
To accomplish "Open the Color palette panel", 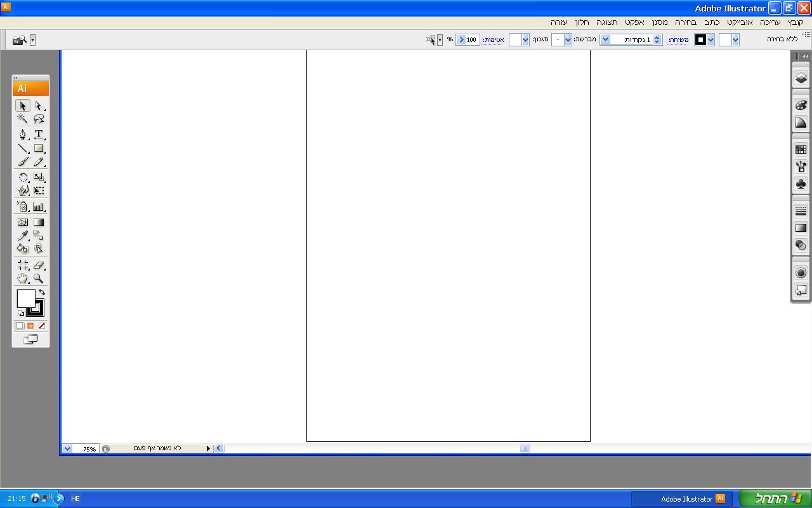I will 801,105.
